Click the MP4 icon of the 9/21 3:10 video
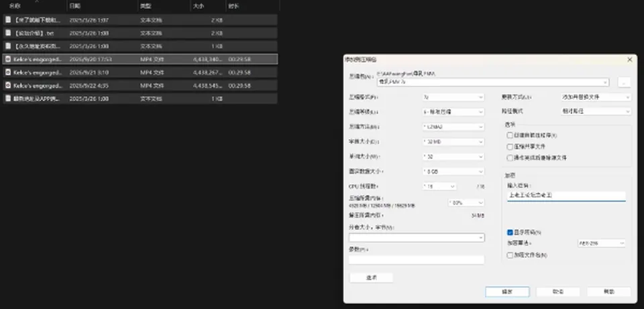This screenshot has height=309, width=644. (x=8, y=72)
